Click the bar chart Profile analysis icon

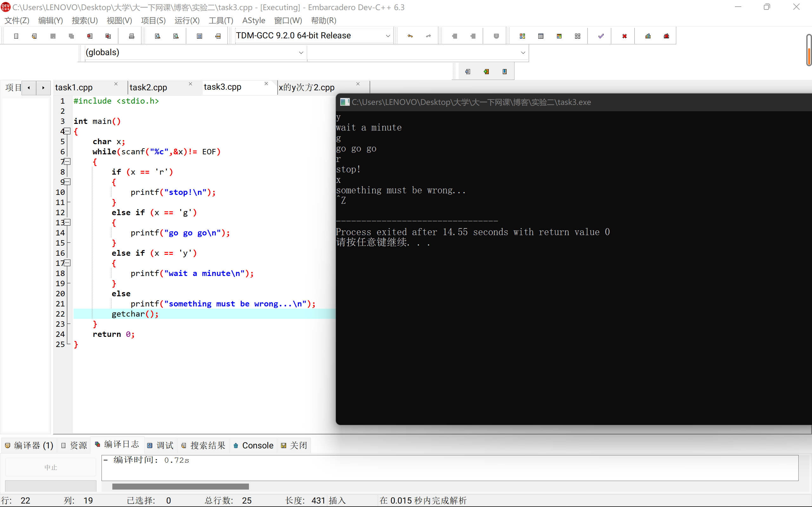point(648,36)
